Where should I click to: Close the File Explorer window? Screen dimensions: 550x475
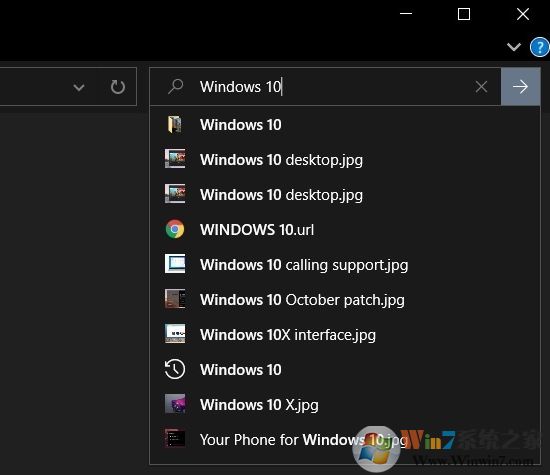point(523,14)
